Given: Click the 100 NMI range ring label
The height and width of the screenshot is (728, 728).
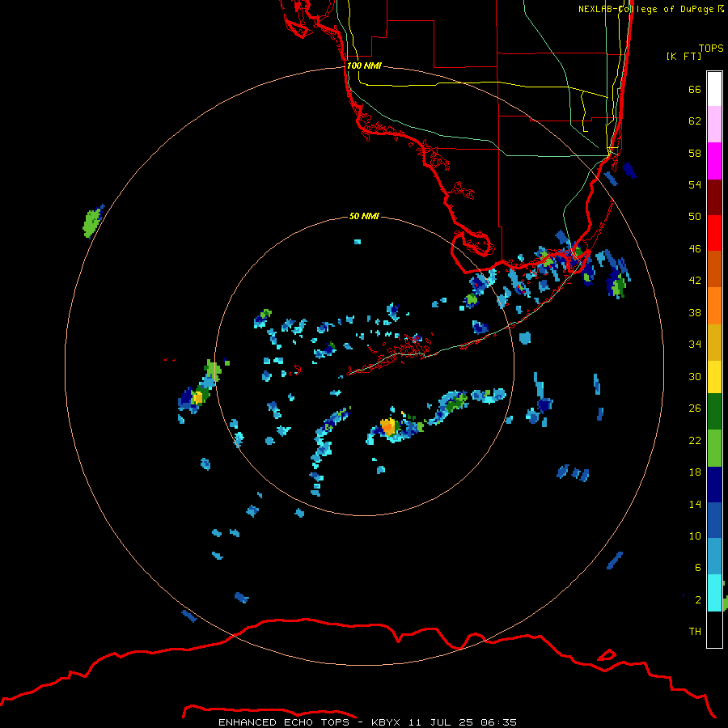Looking at the screenshot, I should point(364,66).
